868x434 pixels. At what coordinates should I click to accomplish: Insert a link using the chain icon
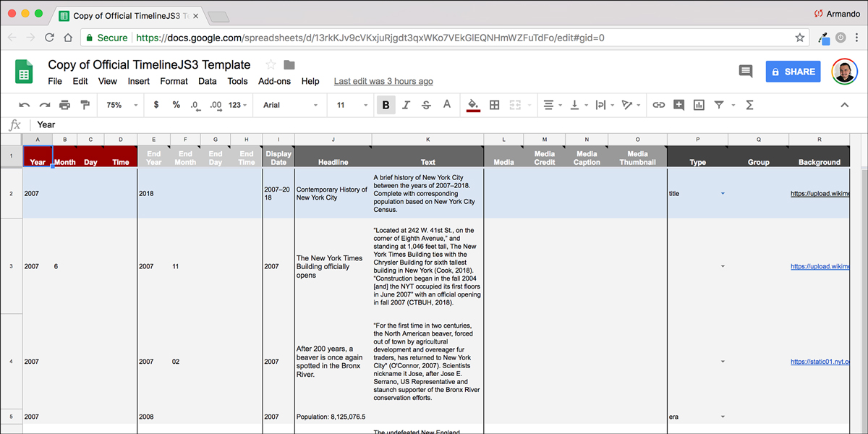(658, 105)
